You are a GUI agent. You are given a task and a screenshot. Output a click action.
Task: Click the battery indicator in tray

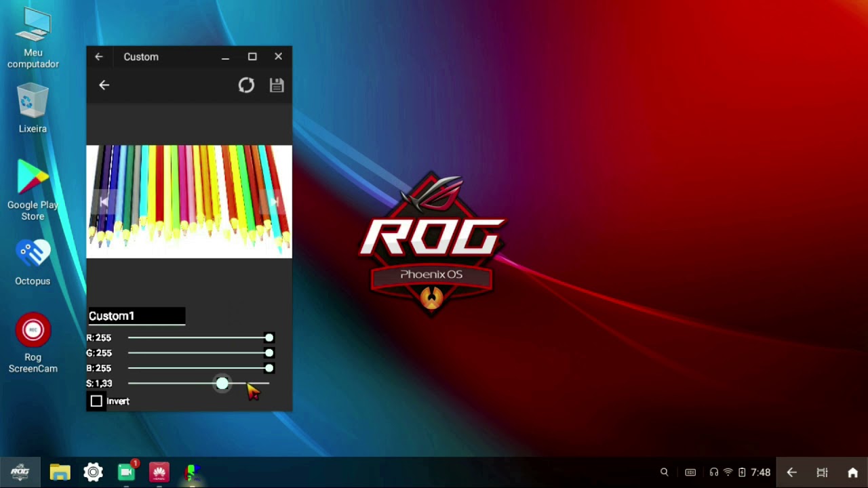742,472
